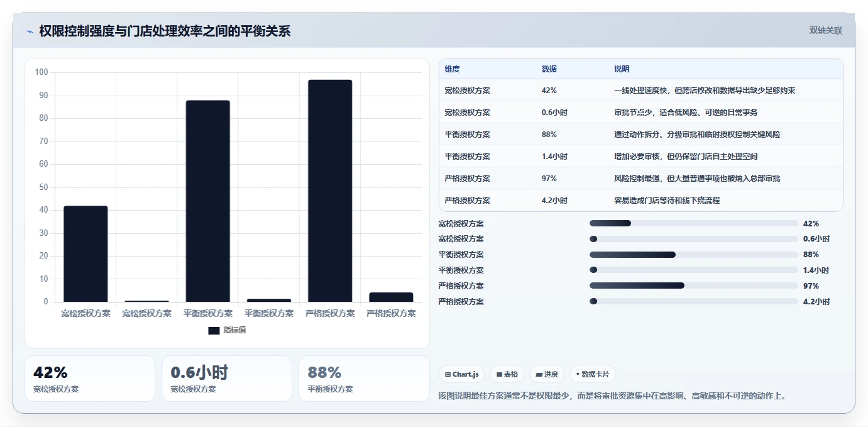Click the Chart.js chip
The image size is (868, 427).
point(461,374)
